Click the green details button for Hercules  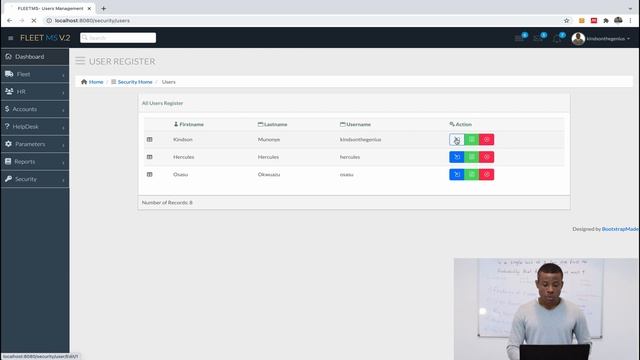coord(471,157)
